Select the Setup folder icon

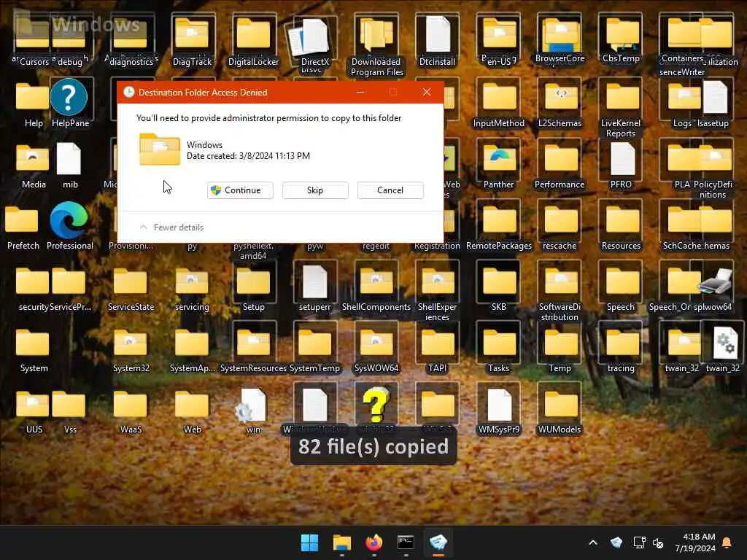click(x=253, y=281)
